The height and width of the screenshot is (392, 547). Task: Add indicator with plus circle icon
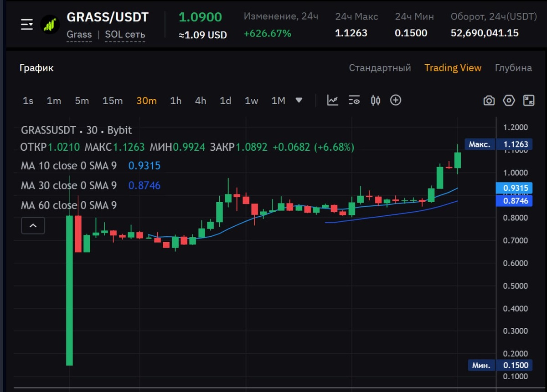[x=396, y=100]
